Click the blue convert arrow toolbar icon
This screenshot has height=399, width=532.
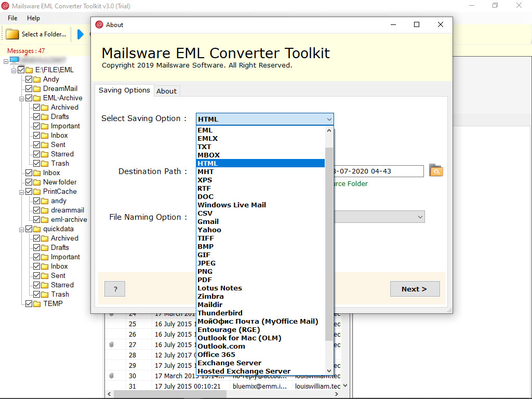tap(81, 34)
